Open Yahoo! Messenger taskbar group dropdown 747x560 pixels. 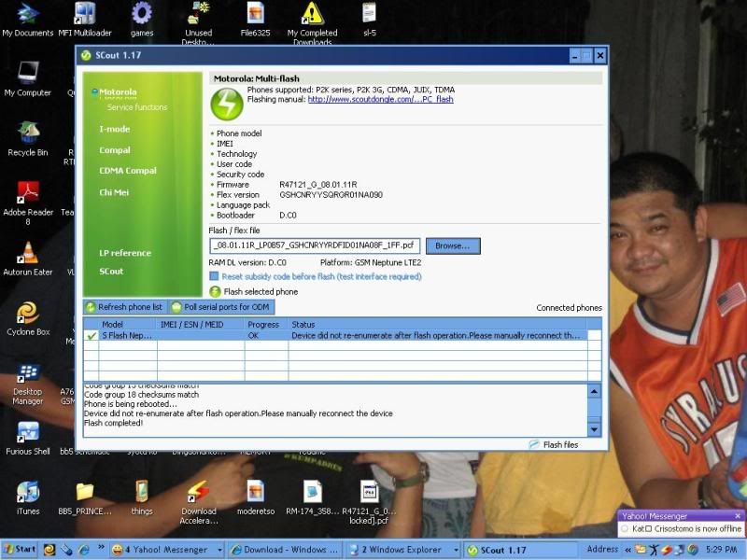point(219,550)
